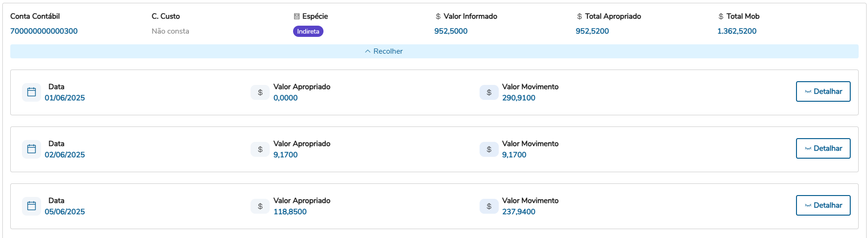Click the calendar icon beside 01/06/2025

pos(31,92)
